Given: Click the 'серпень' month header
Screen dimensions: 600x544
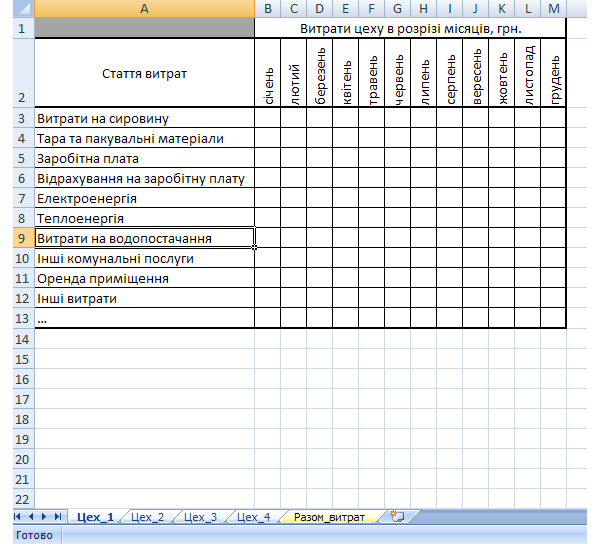Looking at the screenshot, I should click(450, 73).
